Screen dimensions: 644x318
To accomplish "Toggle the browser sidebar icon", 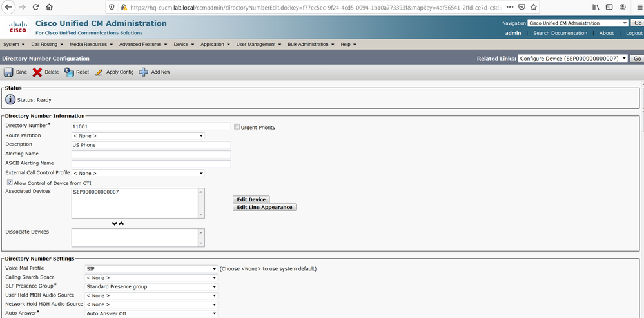I will (609, 7).
